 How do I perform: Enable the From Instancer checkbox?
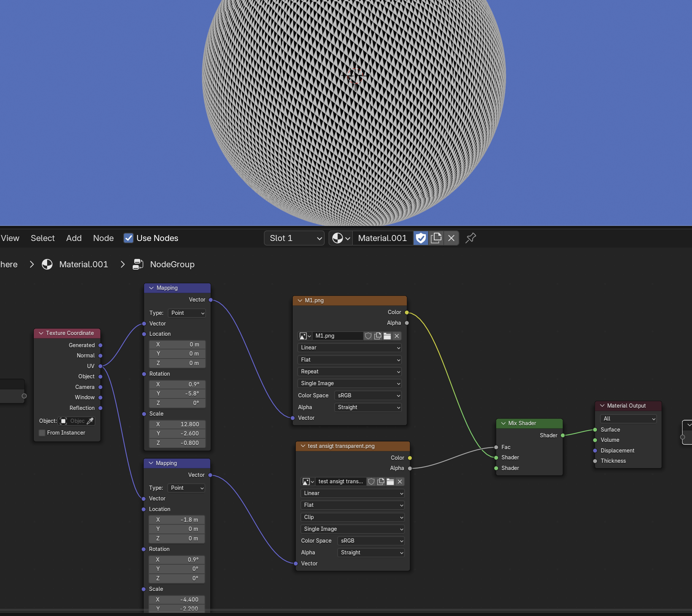click(42, 433)
